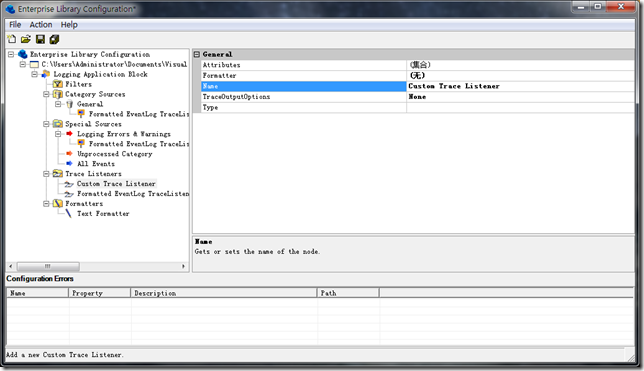
Task: Collapse the Logging Application Block node
Action: (x=34, y=74)
